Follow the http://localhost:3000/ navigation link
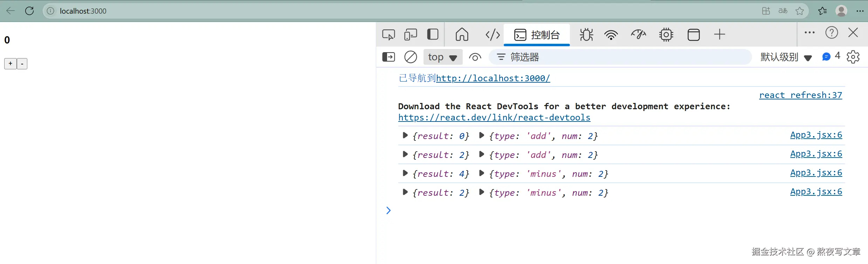This screenshot has width=868, height=264. pyautogui.click(x=493, y=78)
